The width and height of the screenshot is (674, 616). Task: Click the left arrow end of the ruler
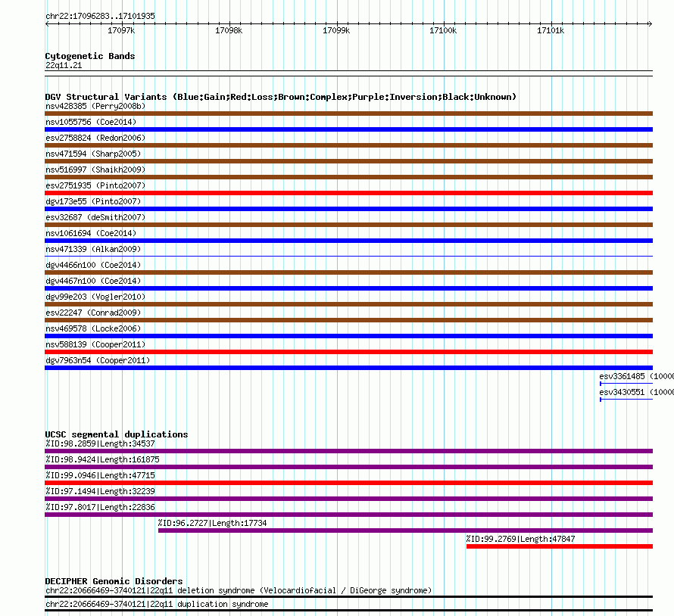coord(47,23)
